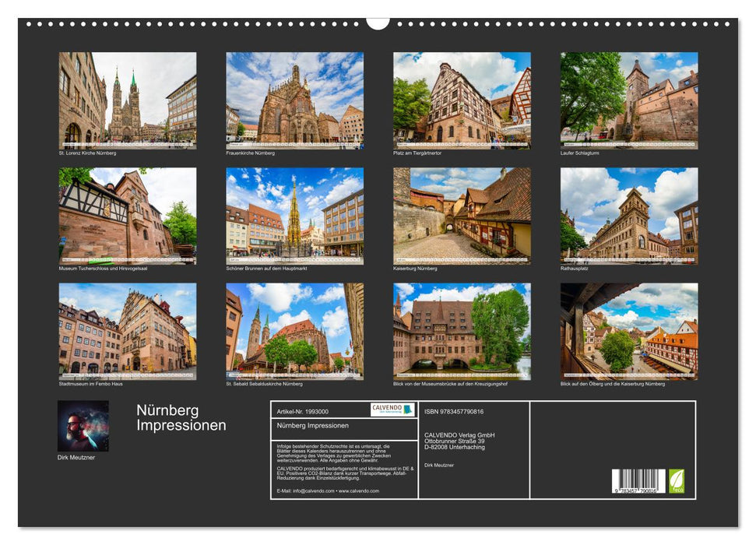Select the ISBN 9783457790816 label
The image size is (756, 545).
click(x=453, y=412)
